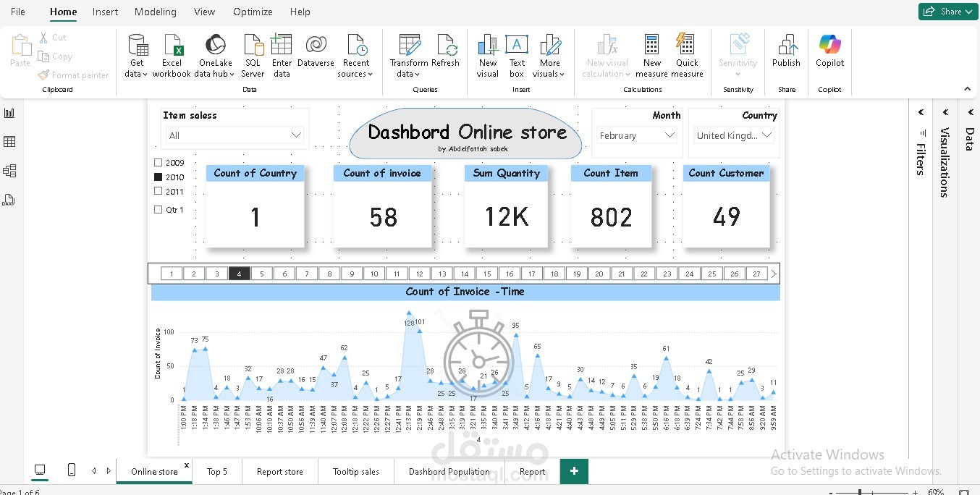This screenshot has height=495, width=980.
Task: Open the Modeling ribbon tab
Action: pos(156,12)
